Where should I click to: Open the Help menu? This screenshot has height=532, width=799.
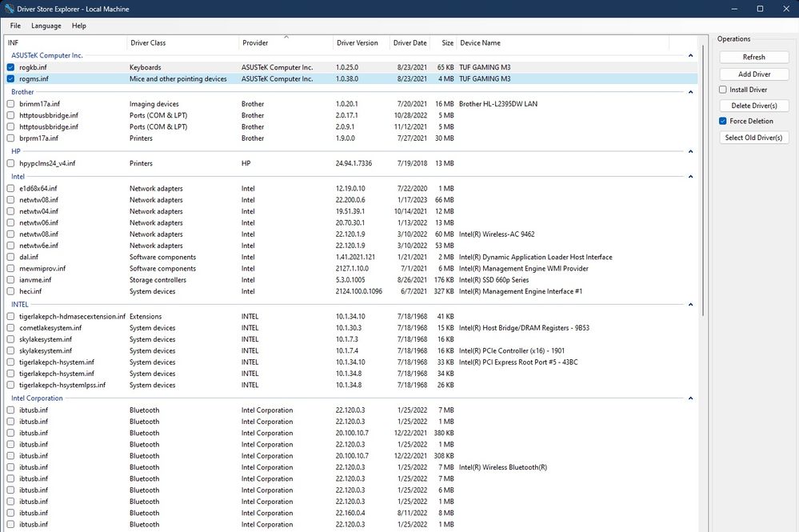click(x=79, y=26)
